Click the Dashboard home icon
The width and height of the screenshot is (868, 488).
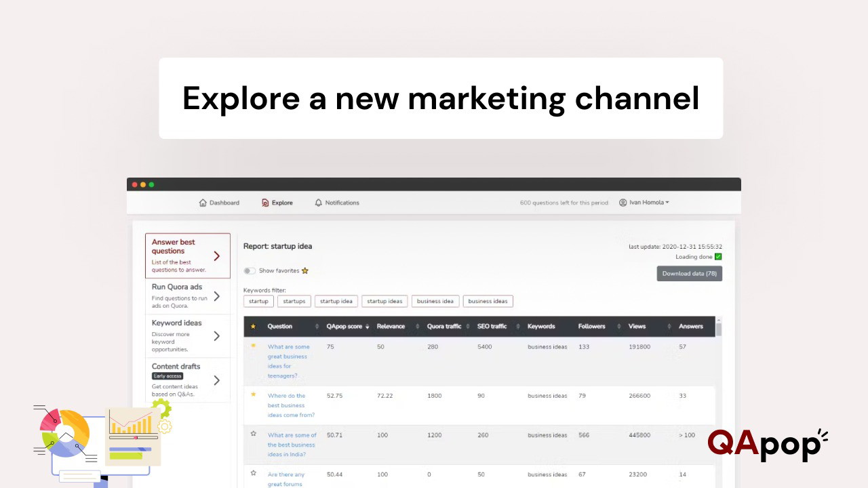point(203,203)
